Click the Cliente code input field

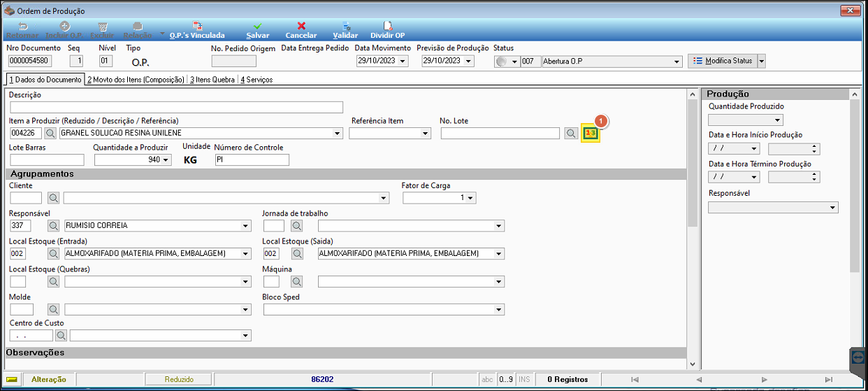pyautogui.click(x=26, y=198)
